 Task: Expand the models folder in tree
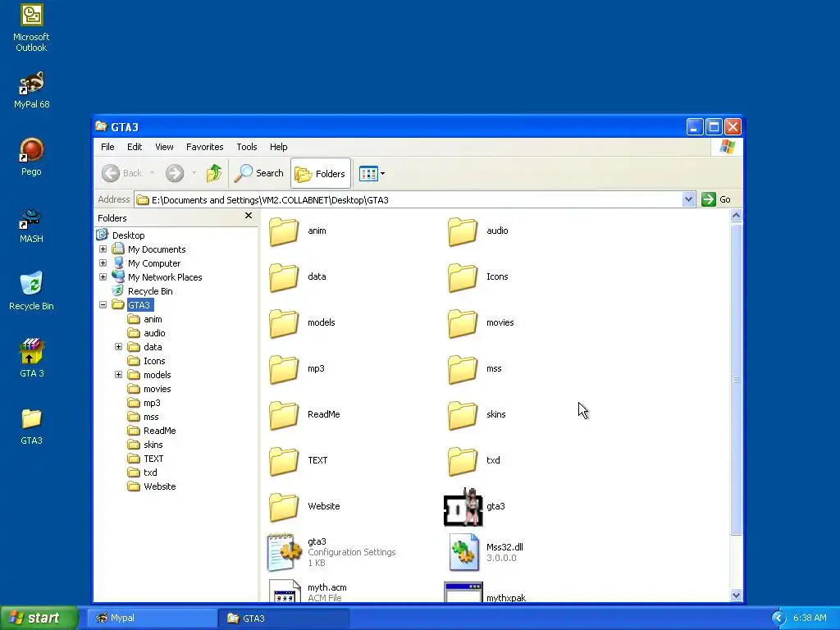tap(118, 374)
